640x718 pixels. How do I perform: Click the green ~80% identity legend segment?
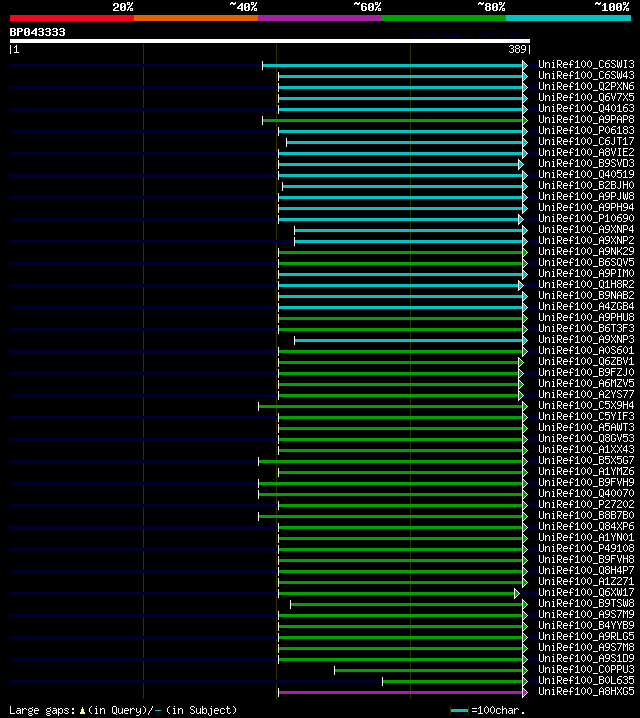444,18
